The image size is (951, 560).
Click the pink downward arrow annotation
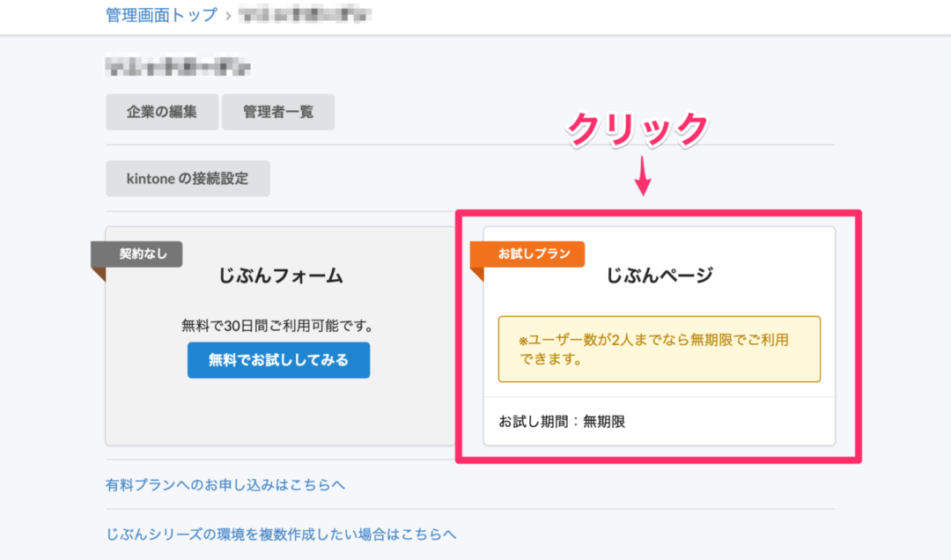coord(643,182)
